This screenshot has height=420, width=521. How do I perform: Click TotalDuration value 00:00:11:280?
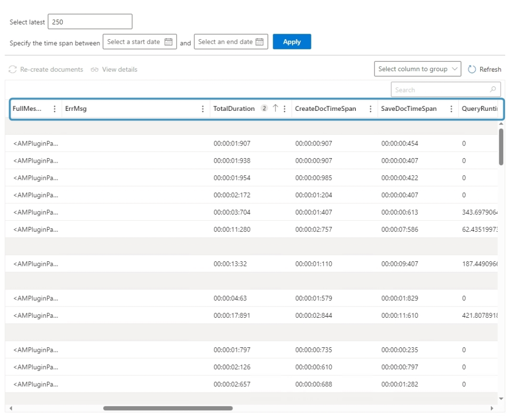(232, 229)
